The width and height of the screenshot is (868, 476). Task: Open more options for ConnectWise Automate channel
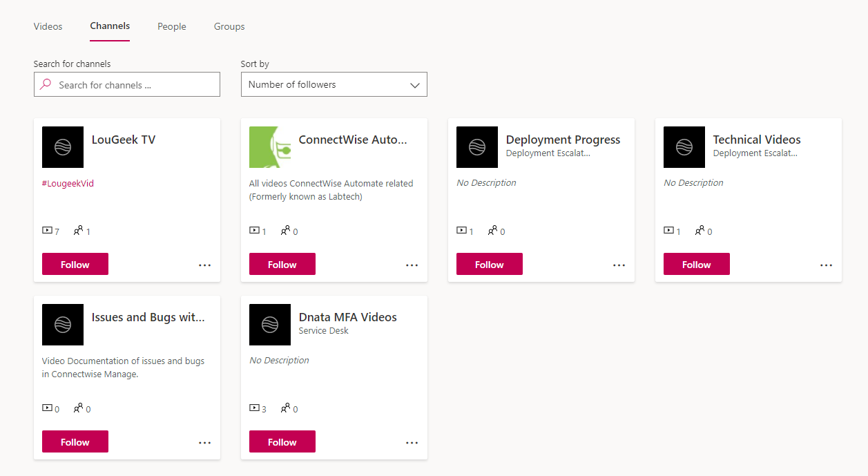pos(412,265)
